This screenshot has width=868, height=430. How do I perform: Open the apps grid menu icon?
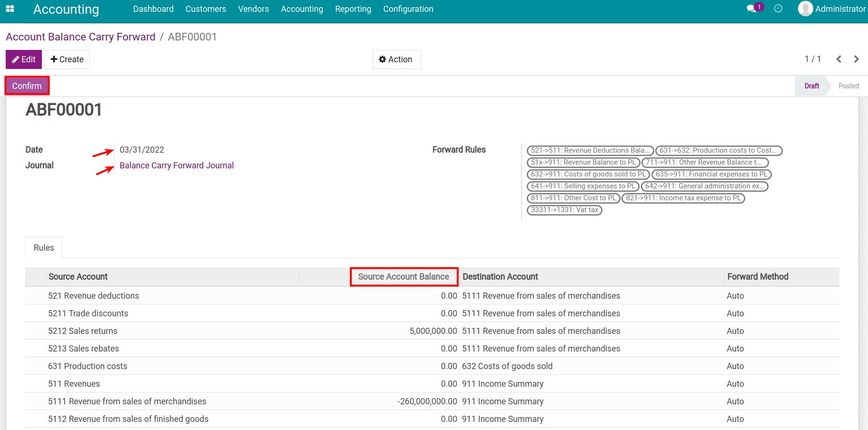pos(10,9)
